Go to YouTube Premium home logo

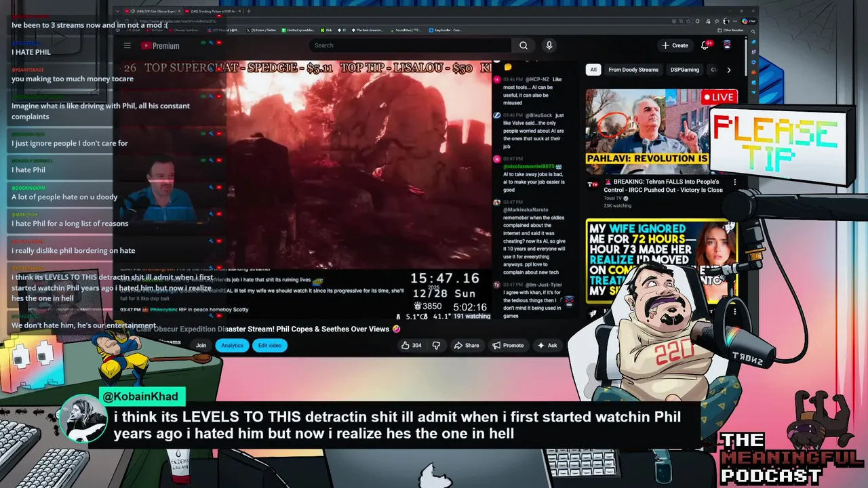[x=160, y=45]
